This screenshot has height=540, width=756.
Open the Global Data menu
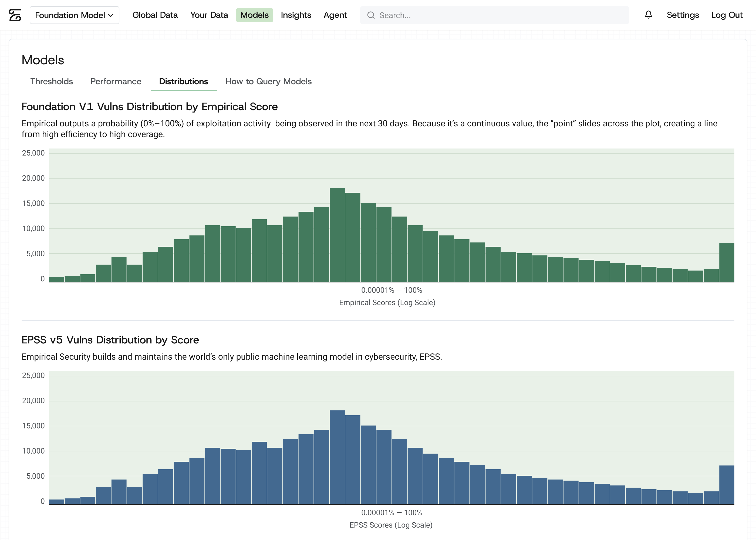[x=155, y=15]
